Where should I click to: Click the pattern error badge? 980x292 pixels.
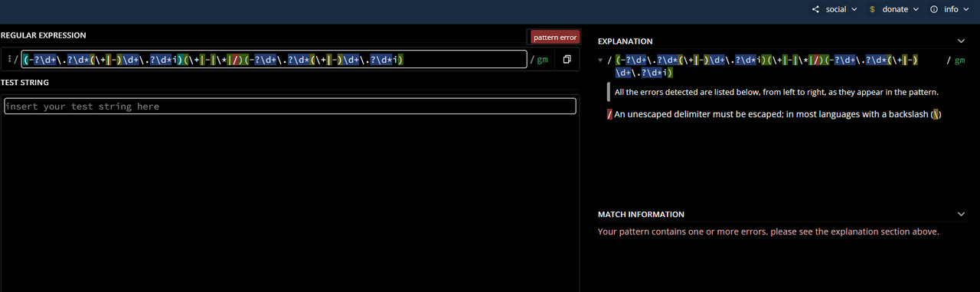point(555,37)
